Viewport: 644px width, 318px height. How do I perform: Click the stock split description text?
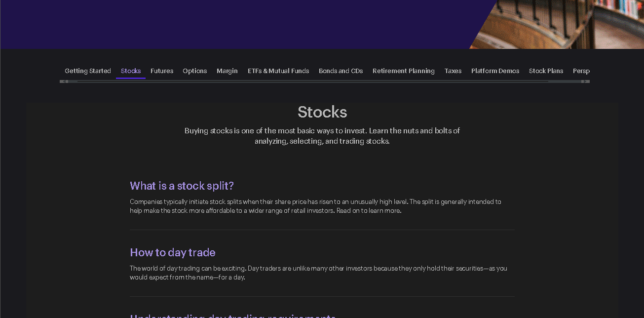tap(315, 206)
